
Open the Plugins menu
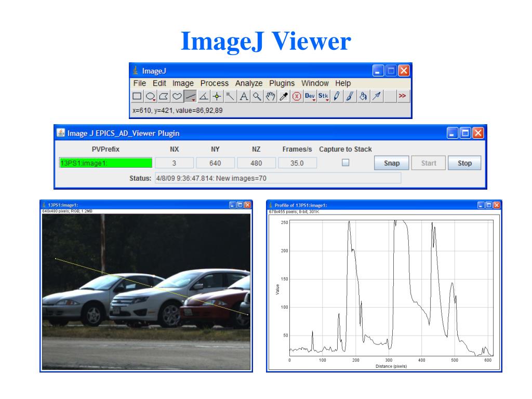coord(282,83)
